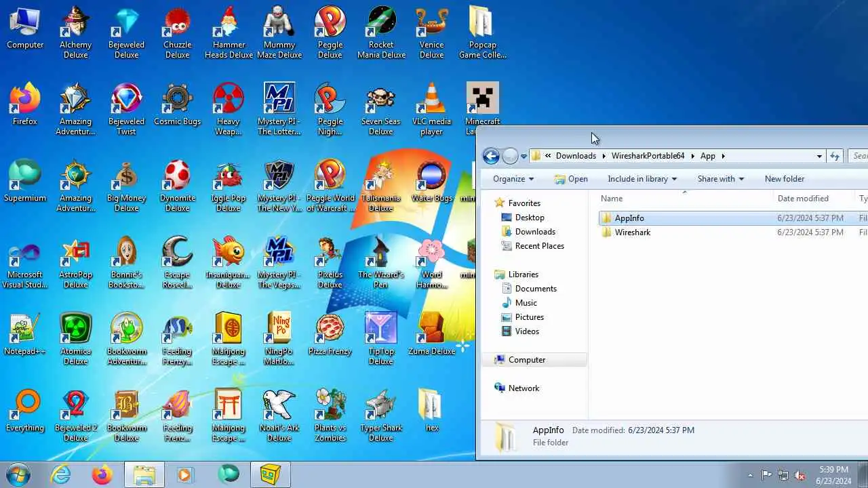
Task: Select the Mummy Maze Deluxe icon
Action: tap(279, 33)
